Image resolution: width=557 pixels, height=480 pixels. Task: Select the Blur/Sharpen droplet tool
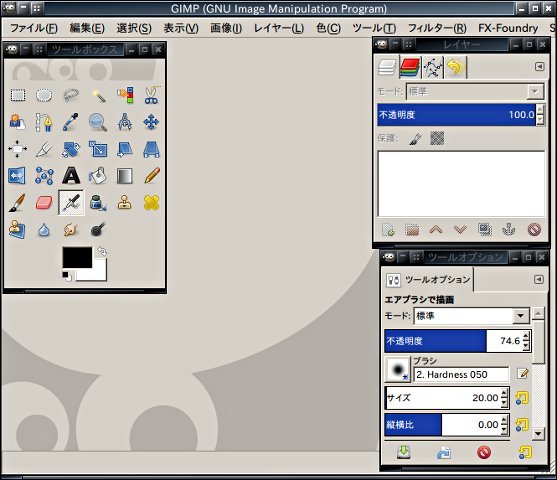pos(44,230)
